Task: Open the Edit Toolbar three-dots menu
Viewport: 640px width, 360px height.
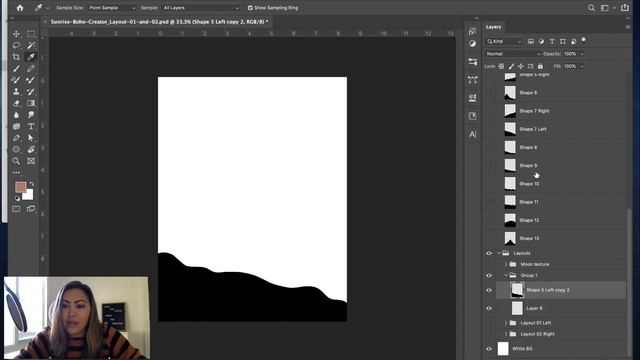Action: [x=16, y=173]
